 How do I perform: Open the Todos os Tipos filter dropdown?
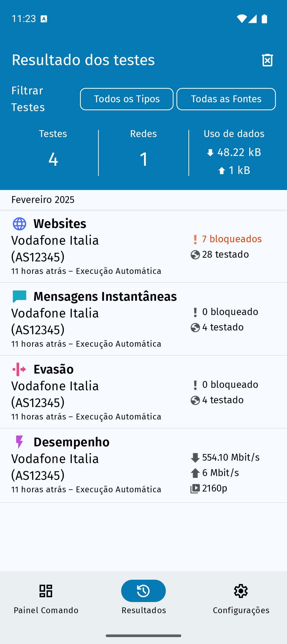(x=127, y=99)
